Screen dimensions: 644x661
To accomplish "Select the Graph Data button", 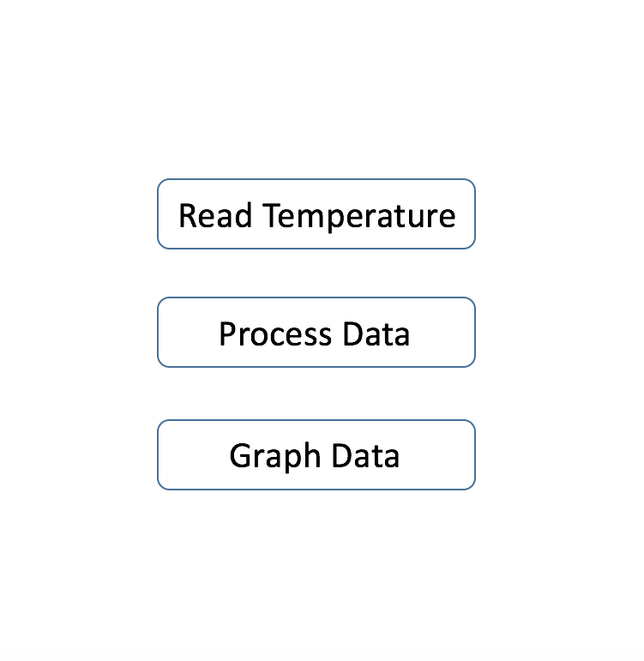I will coord(316,455).
